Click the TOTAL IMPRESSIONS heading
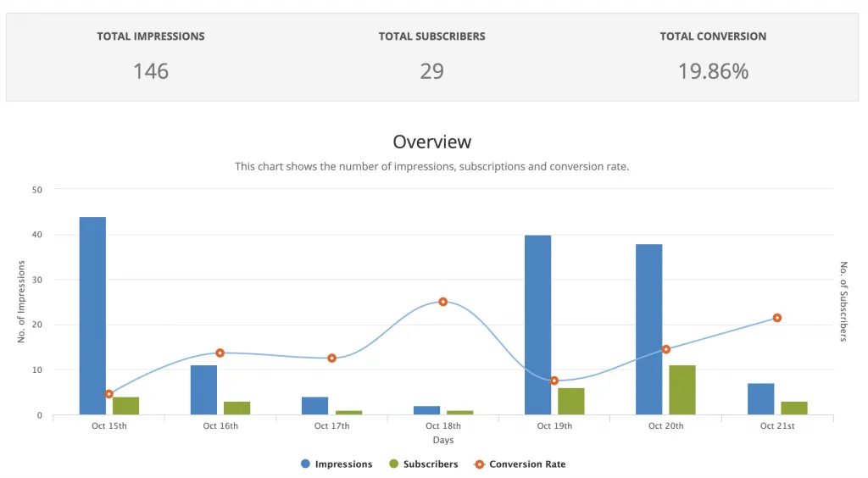Screen dimensions: 868x478 (x=151, y=36)
